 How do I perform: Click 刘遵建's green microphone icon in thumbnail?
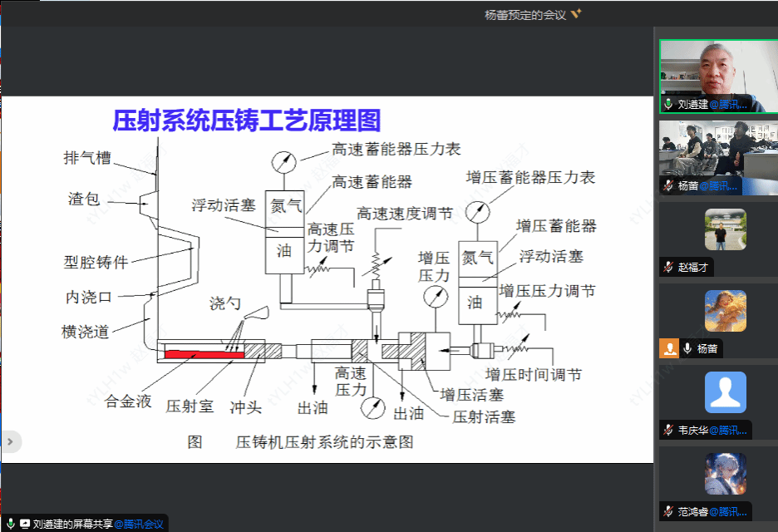(x=667, y=105)
